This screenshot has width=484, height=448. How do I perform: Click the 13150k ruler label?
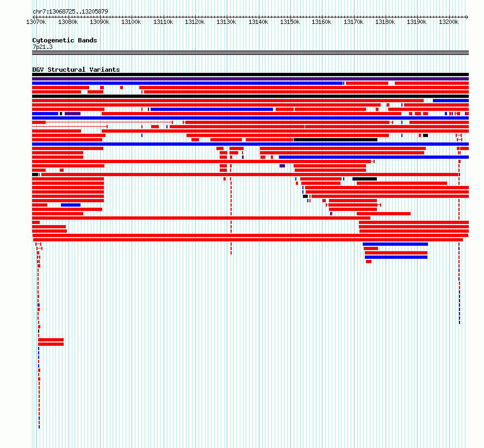coord(290,22)
